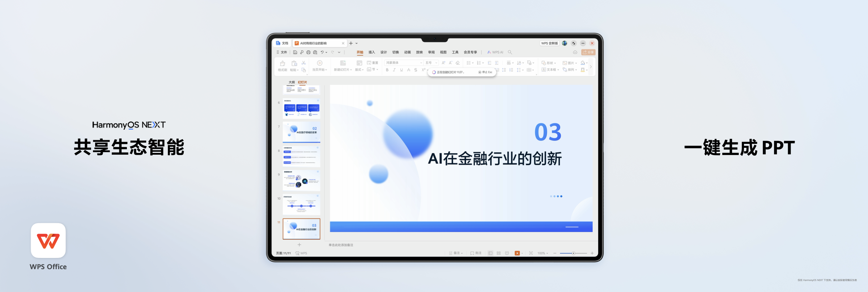This screenshot has height=292, width=868.
Task: Click the Format Painter (格式刷) icon
Action: 282,63
